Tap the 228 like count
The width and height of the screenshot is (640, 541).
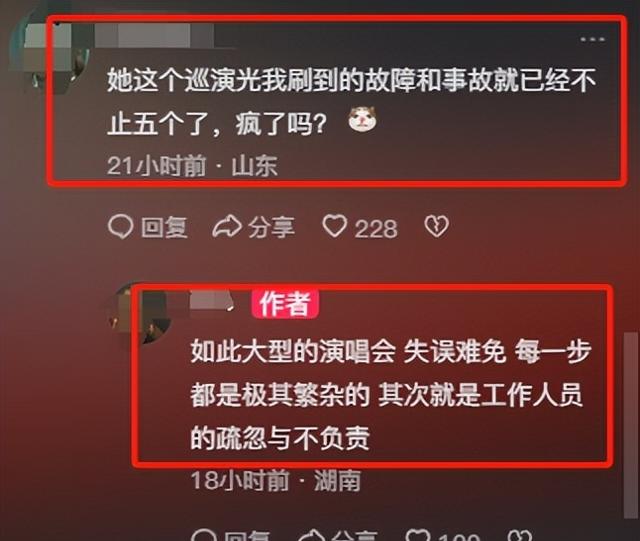point(376,229)
